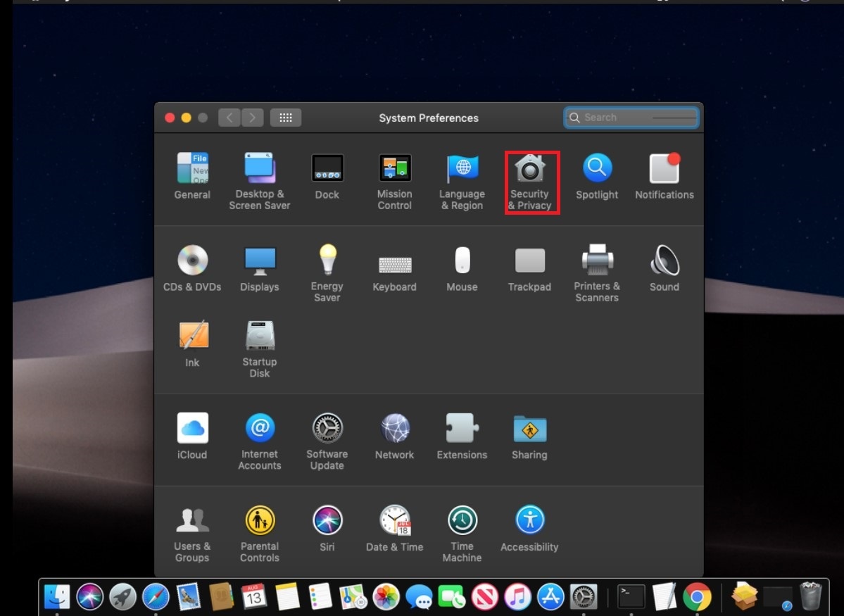Viewport: 844px width, 616px height.
Task: Open the Sharing preferences pane
Action: [529, 436]
